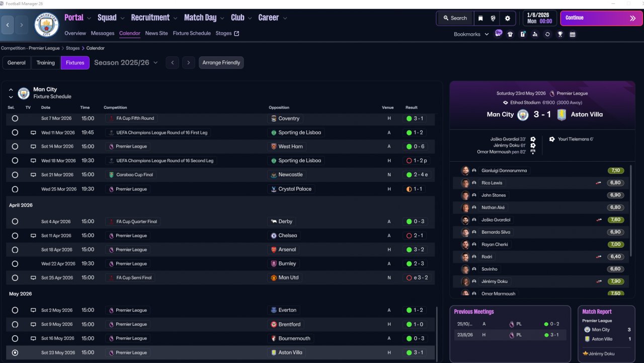Open the alert report shortcut icon

pos(523,34)
